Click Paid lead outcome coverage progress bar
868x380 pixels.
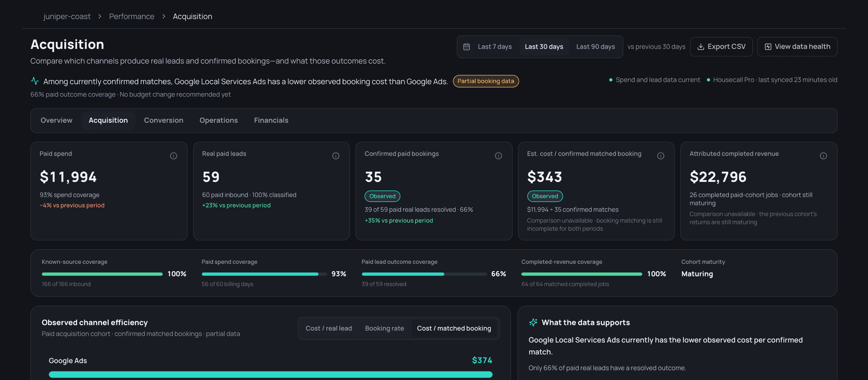(424, 274)
